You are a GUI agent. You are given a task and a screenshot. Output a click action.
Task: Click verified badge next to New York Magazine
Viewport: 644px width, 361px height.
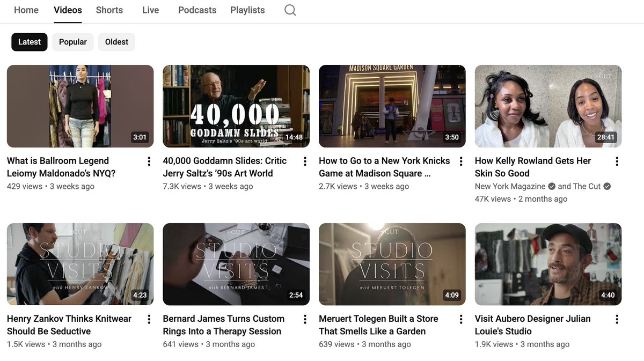(x=552, y=187)
